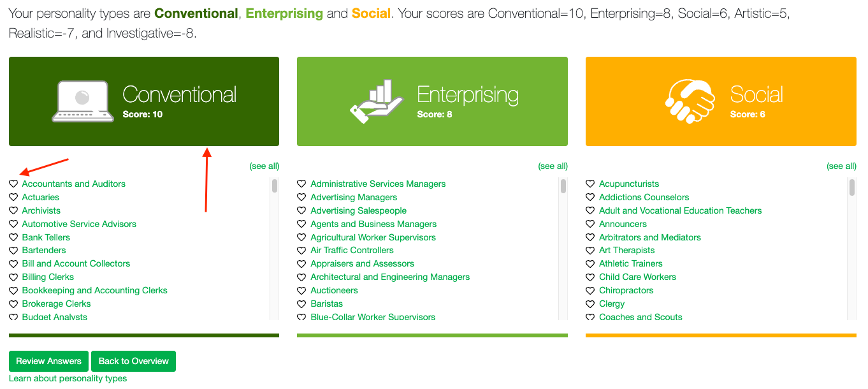Toggle the heart beside Actuaries

pos(13,197)
